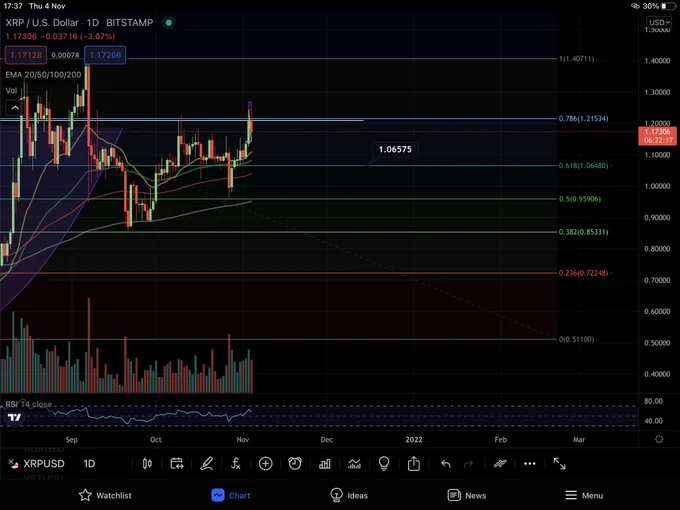
Task: Tap the lightbulb publish idea icon
Action: click(x=384, y=464)
